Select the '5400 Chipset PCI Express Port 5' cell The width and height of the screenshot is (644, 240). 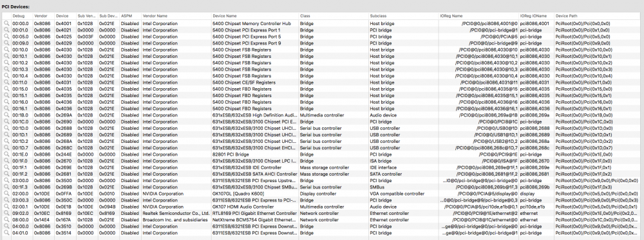[x=247, y=37]
